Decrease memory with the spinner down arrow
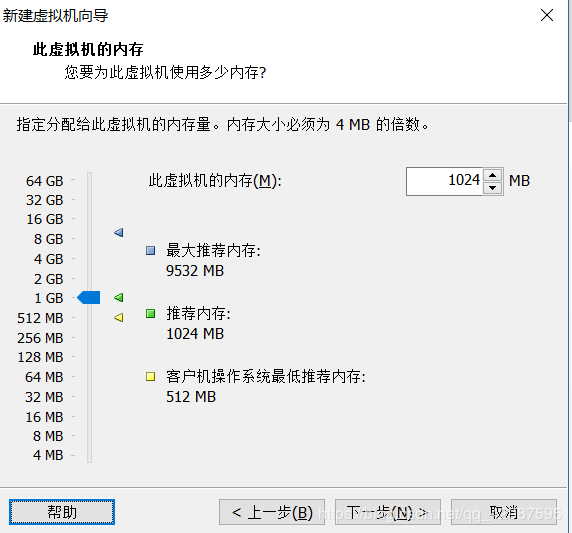572x533 pixels. [492, 188]
